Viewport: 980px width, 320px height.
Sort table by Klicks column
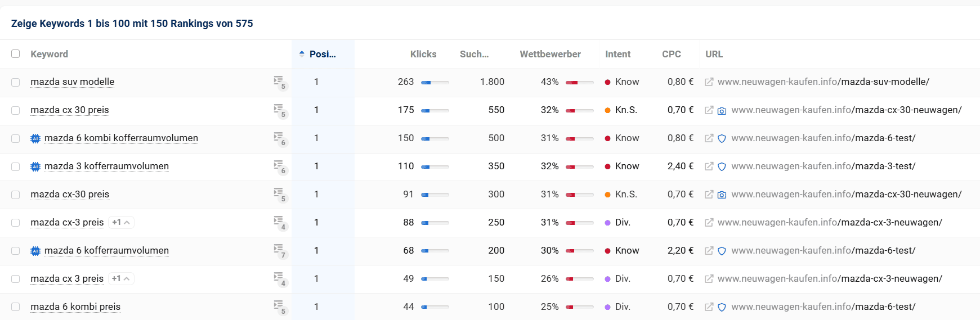point(423,54)
